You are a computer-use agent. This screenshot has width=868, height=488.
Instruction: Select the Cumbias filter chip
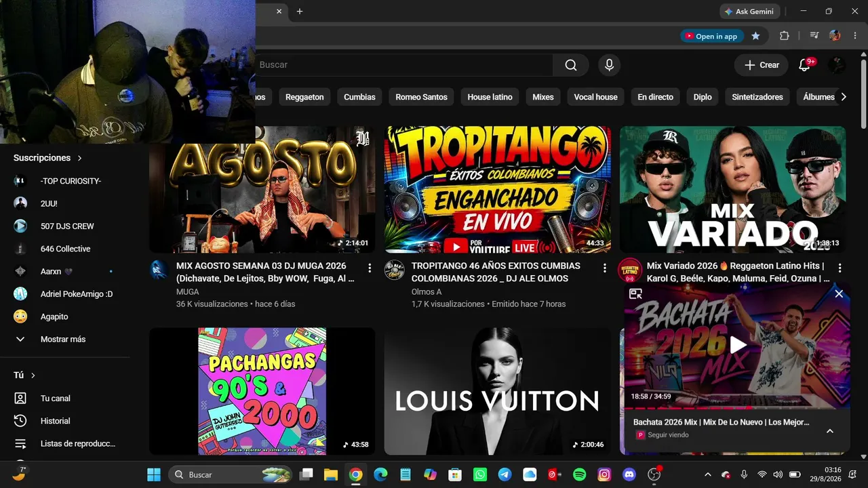(x=359, y=97)
